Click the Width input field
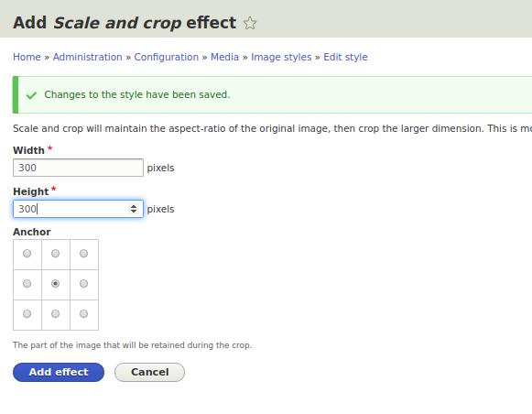The width and height of the screenshot is (532, 414). (78, 168)
